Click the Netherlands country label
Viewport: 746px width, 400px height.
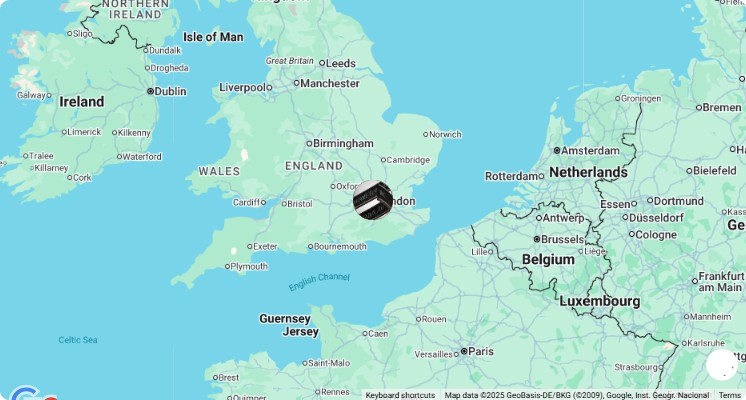[588, 172]
